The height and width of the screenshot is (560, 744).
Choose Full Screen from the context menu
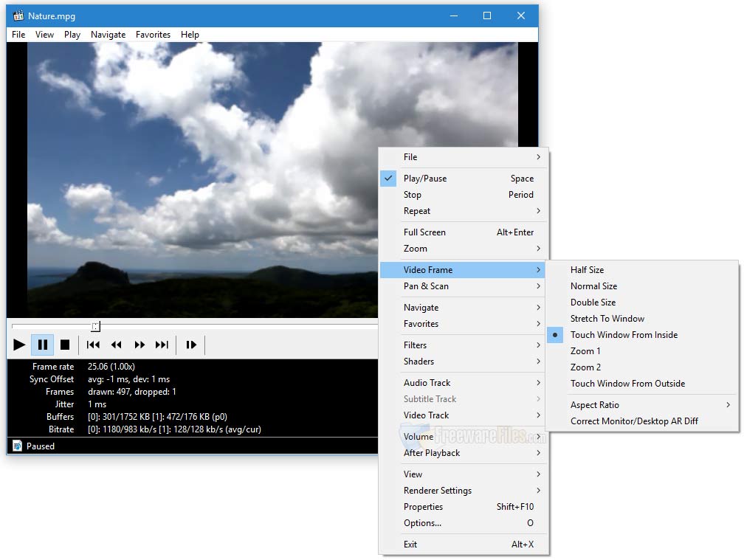426,232
